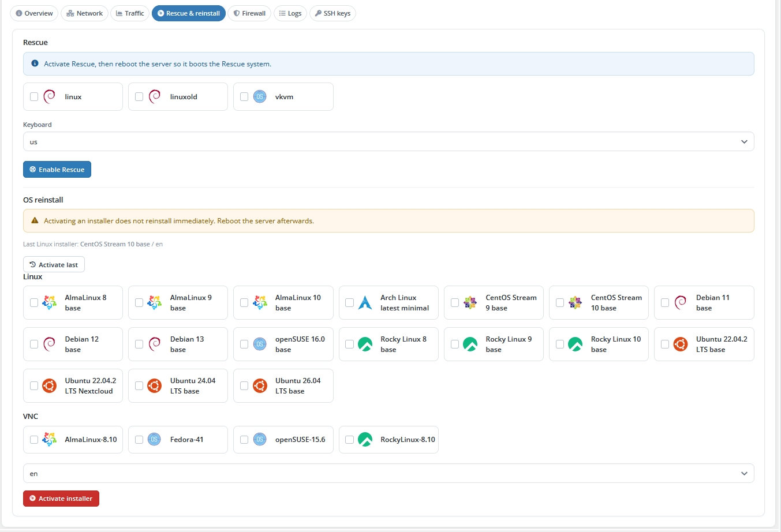Check the Debian 11 base checkbox
781x532 pixels.
coord(665,302)
